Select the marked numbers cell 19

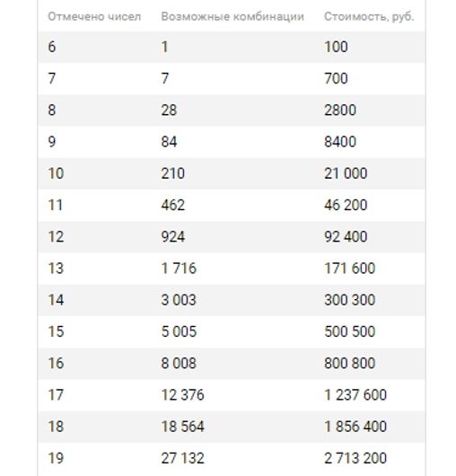[56, 458]
